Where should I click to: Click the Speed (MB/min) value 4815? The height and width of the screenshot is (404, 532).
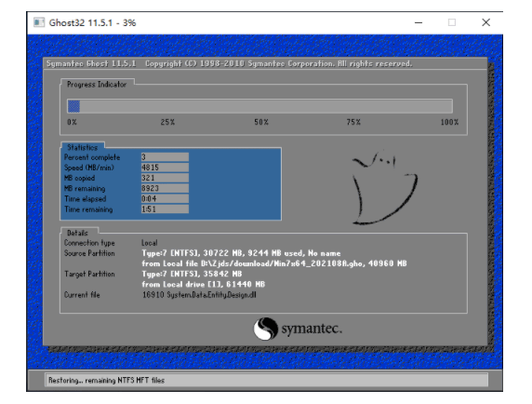[x=165, y=168]
